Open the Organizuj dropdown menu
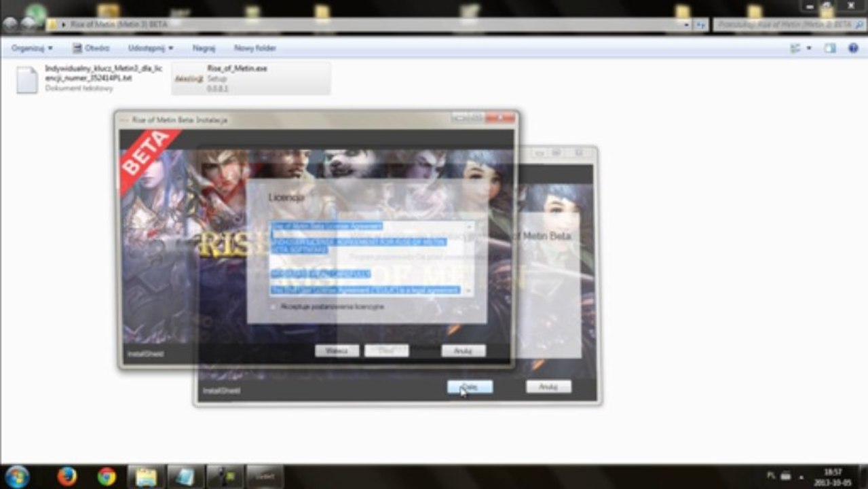Image resolution: width=868 pixels, height=489 pixels. [x=32, y=48]
